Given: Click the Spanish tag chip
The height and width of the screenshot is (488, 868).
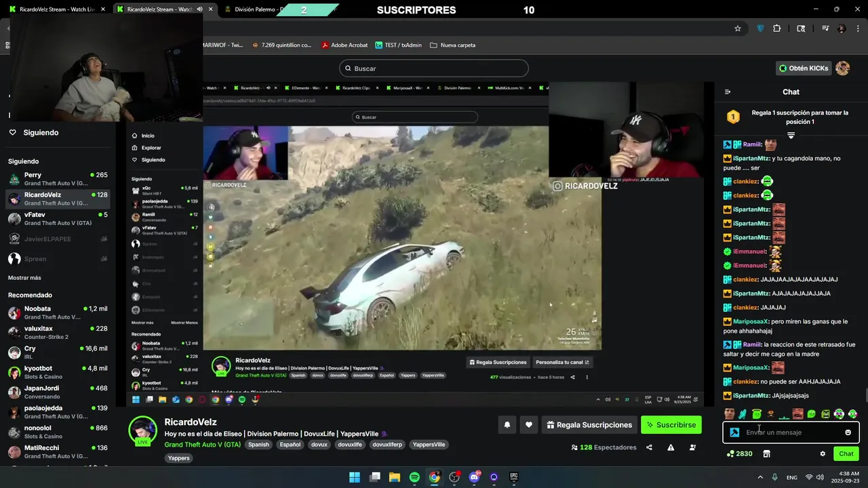Looking at the screenshot, I should click(x=258, y=445).
